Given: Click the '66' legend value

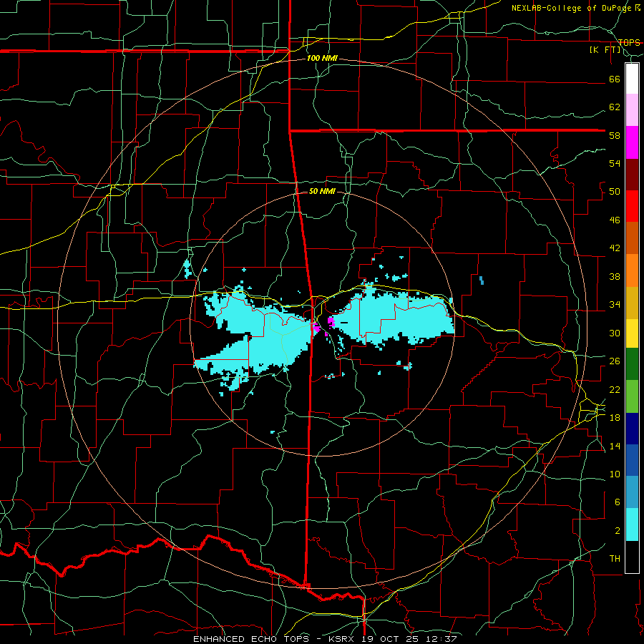Looking at the screenshot, I should [615, 79].
